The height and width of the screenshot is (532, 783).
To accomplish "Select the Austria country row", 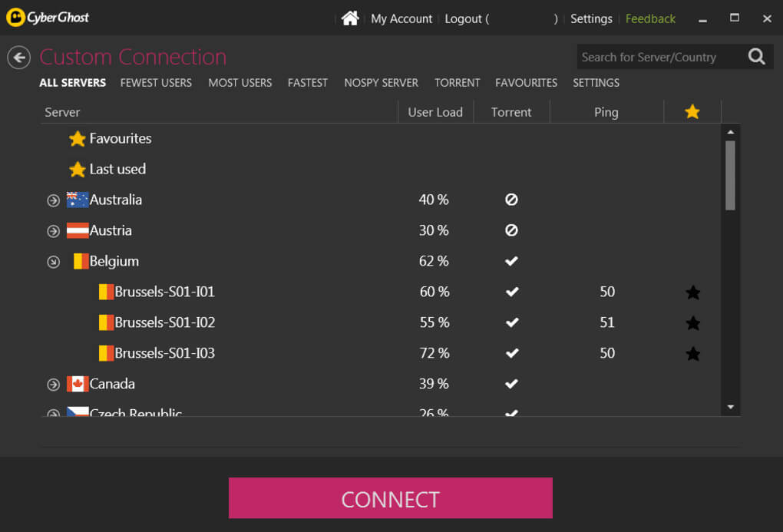I will (x=381, y=230).
